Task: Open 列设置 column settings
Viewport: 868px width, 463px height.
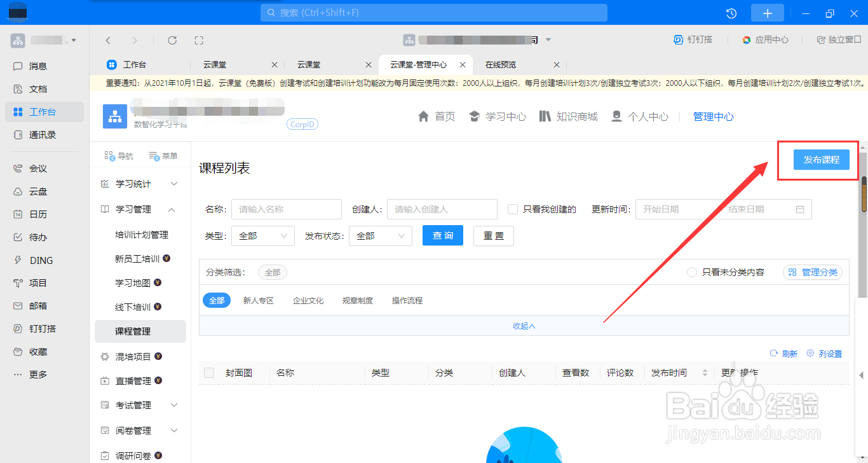Action: (824, 354)
